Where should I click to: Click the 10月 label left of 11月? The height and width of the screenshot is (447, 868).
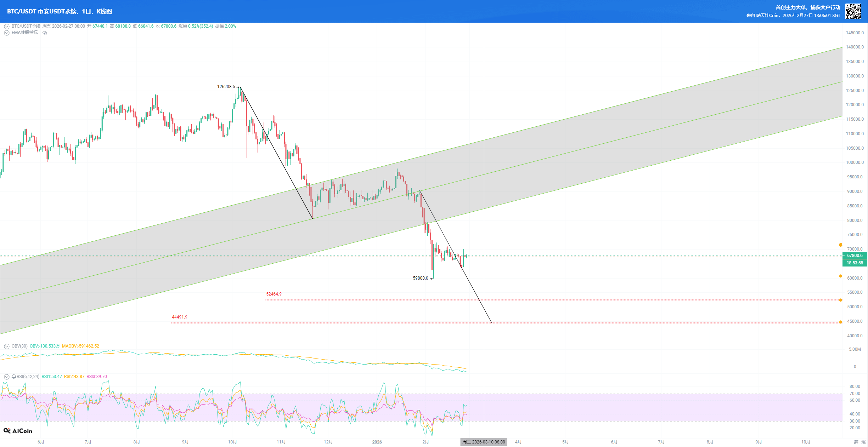(x=232, y=442)
